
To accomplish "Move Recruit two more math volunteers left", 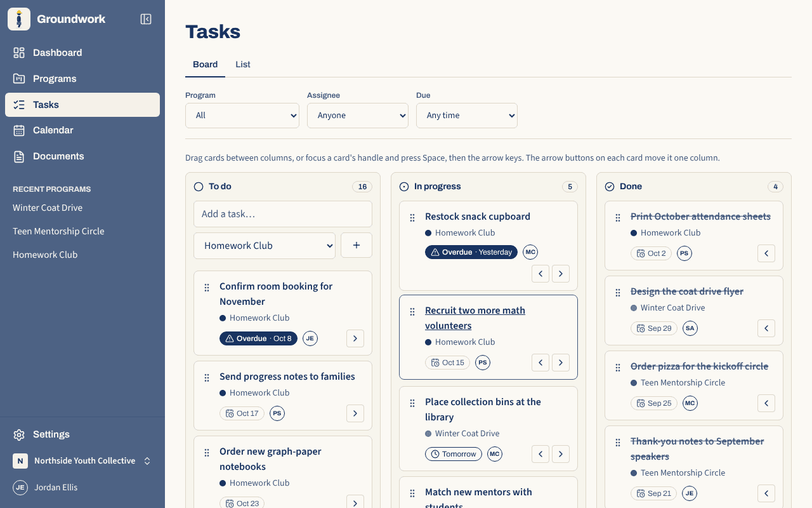I will [x=540, y=363].
